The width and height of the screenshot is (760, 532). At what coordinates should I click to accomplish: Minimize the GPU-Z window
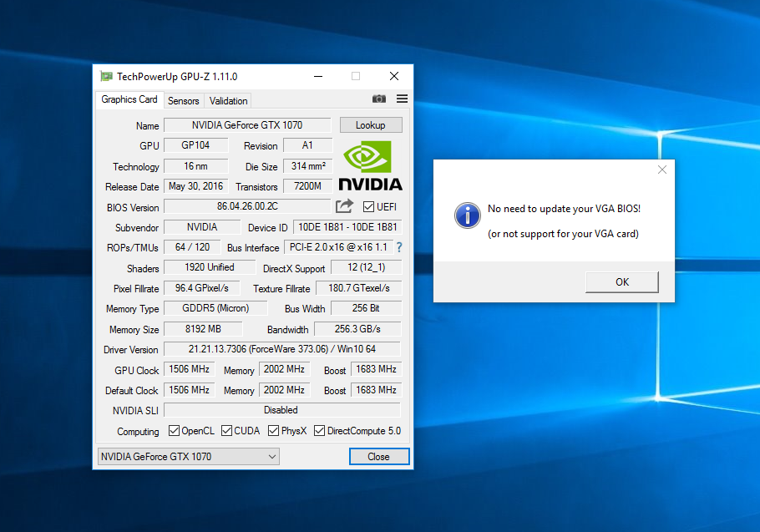tap(318, 77)
